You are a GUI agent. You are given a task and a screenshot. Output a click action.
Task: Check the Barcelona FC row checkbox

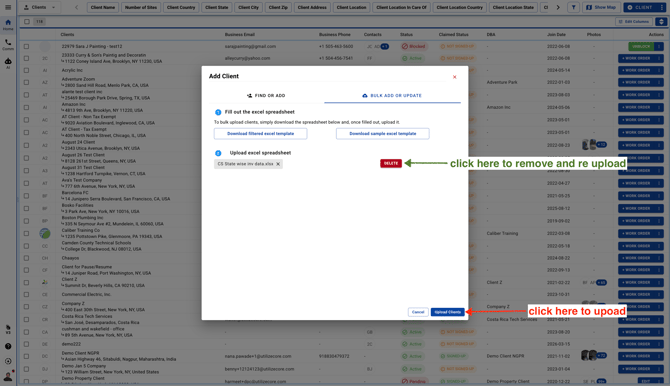coord(26,196)
